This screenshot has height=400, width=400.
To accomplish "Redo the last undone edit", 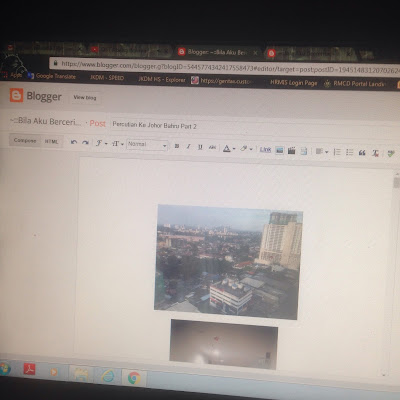I will coord(85,143).
